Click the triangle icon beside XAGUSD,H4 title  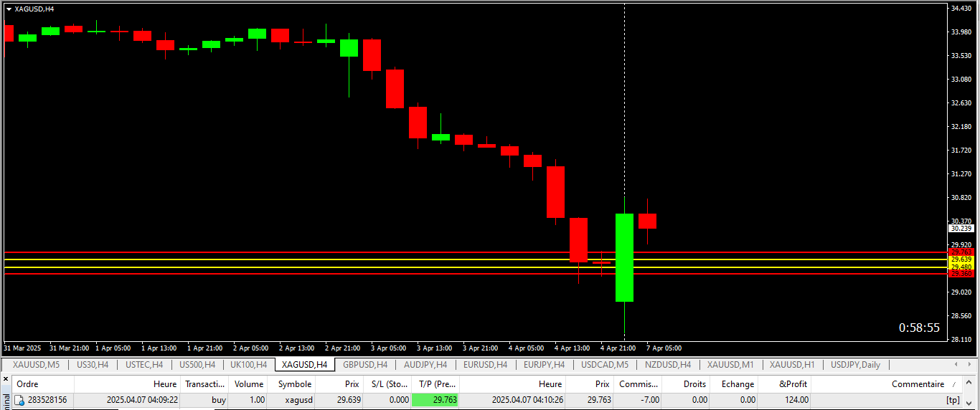coord(8,9)
